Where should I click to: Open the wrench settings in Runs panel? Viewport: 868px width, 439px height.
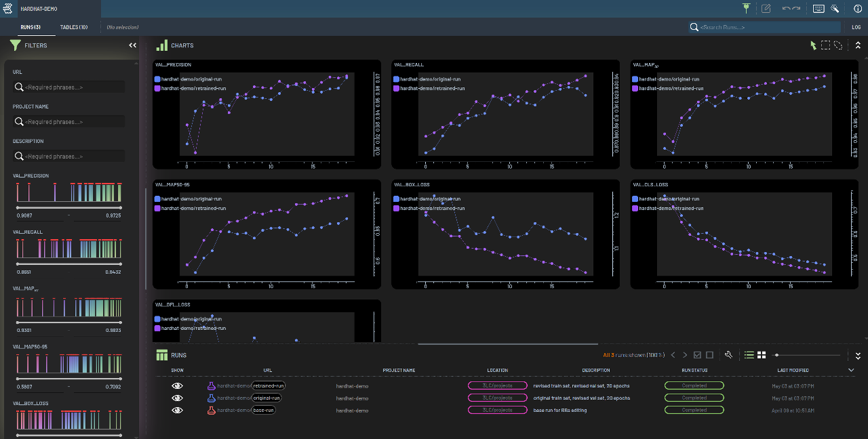point(728,355)
